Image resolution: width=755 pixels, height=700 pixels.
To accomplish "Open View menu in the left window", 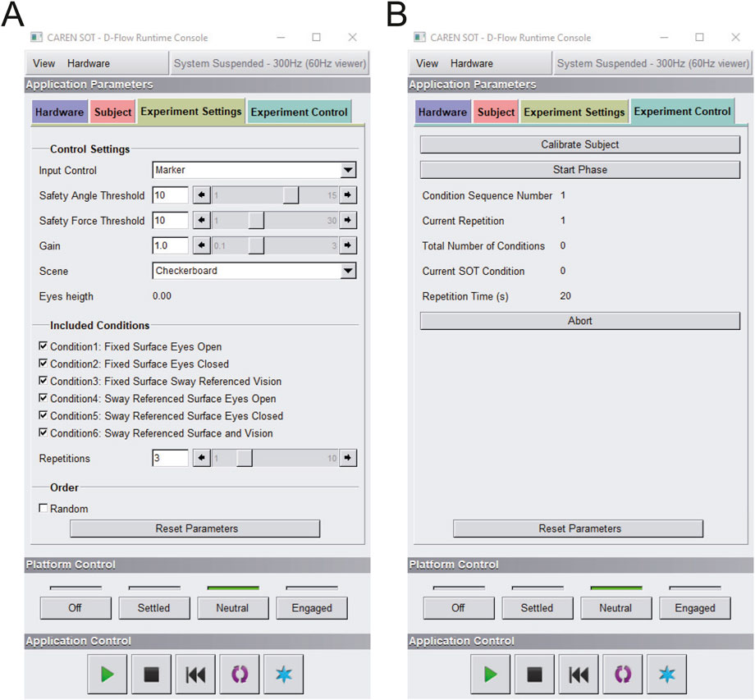I will click(43, 63).
